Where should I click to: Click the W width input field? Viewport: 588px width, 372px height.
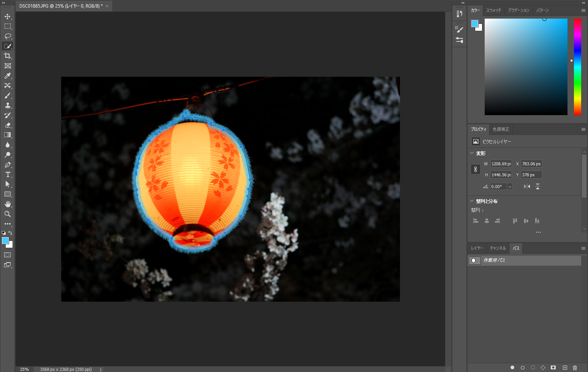[x=501, y=164]
